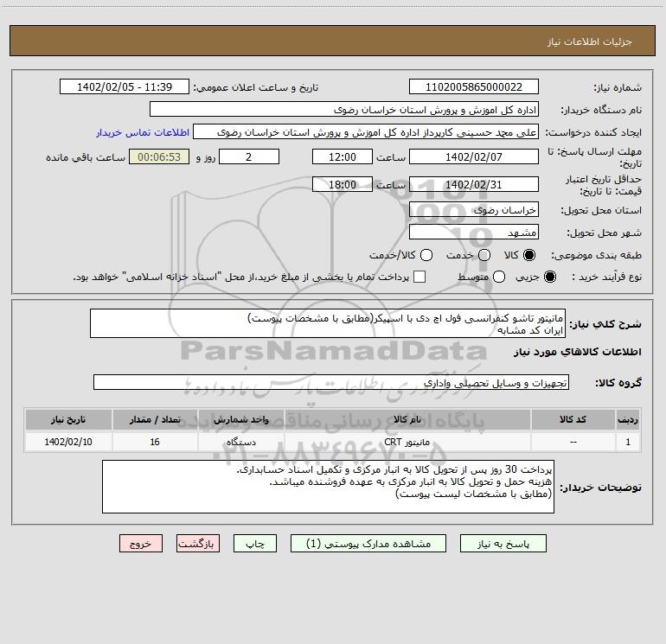Click the response deadline date 1402/02/07
The image size is (666, 644).
[474, 156]
